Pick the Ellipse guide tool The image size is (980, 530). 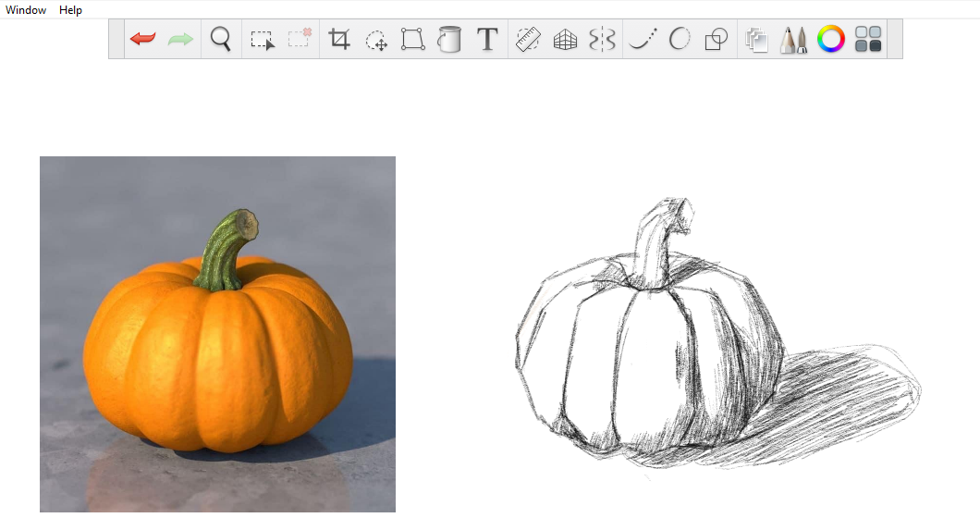pyautogui.click(x=680, y=39)
